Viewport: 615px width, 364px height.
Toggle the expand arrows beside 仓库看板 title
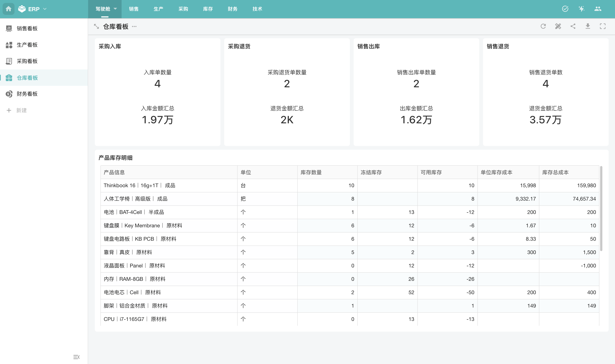pos(96,27)
